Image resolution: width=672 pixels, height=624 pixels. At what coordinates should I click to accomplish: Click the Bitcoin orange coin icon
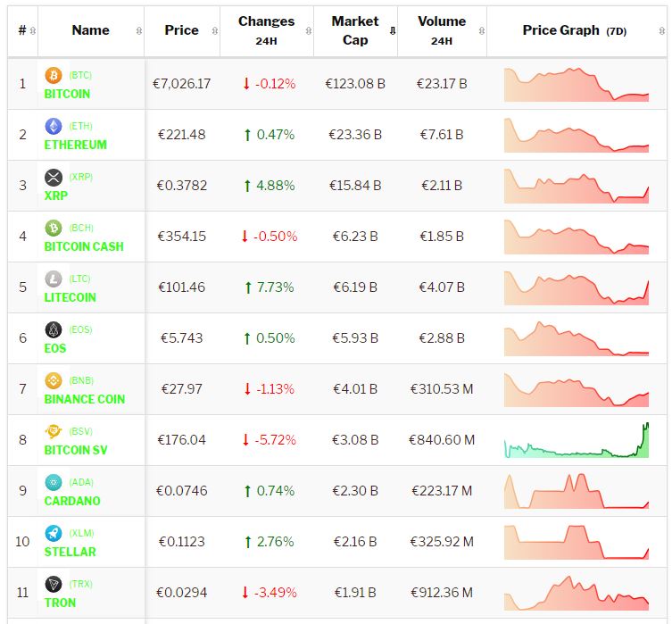pyautogui.click(x=53, y=75)
